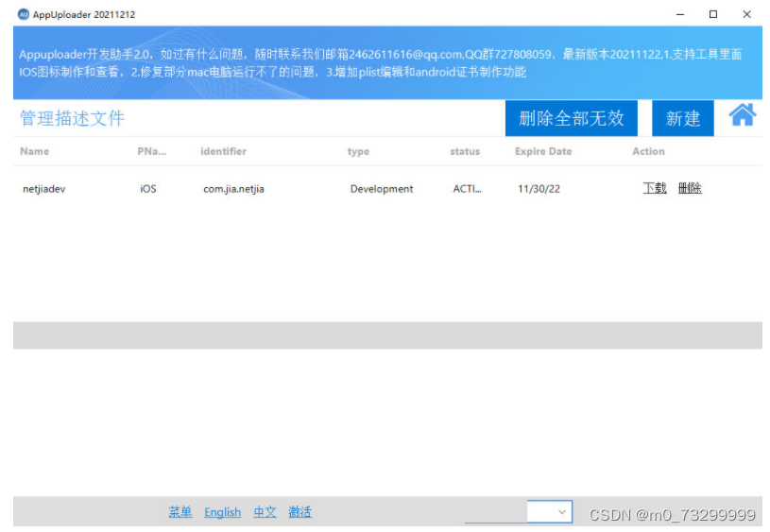Sort by the Name column header

34,151
